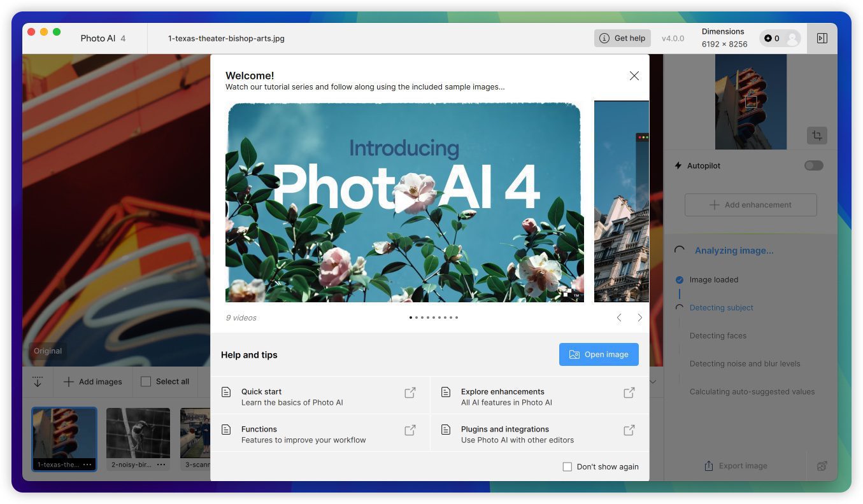
Task: Click the import arrow icon above thumbnails
Action: pos(38,381)
